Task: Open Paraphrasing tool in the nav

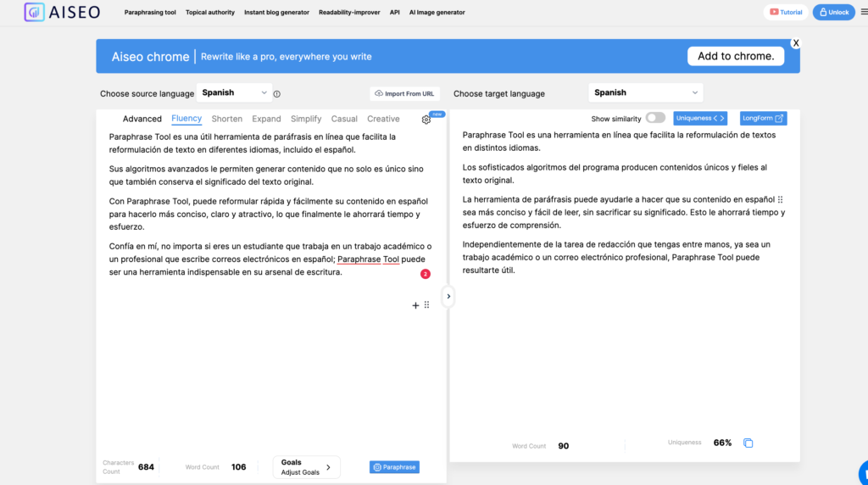Action: (x=150, y=12)
